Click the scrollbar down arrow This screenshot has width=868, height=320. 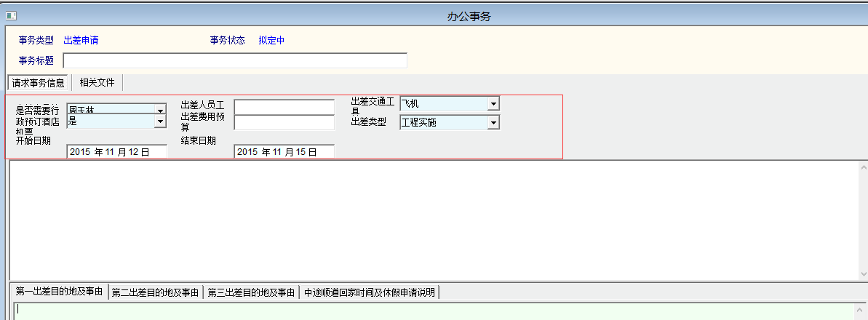click(x=862, y=273)
